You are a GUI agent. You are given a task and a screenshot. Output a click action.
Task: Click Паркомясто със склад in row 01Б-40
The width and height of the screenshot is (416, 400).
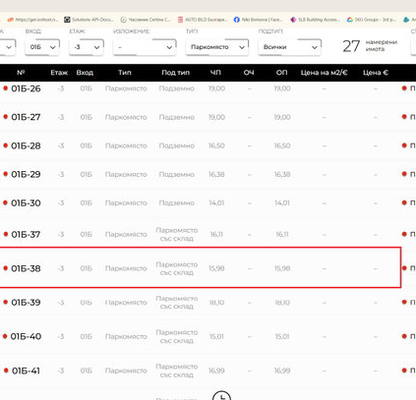pyautogui.click(x=177, y=336)
